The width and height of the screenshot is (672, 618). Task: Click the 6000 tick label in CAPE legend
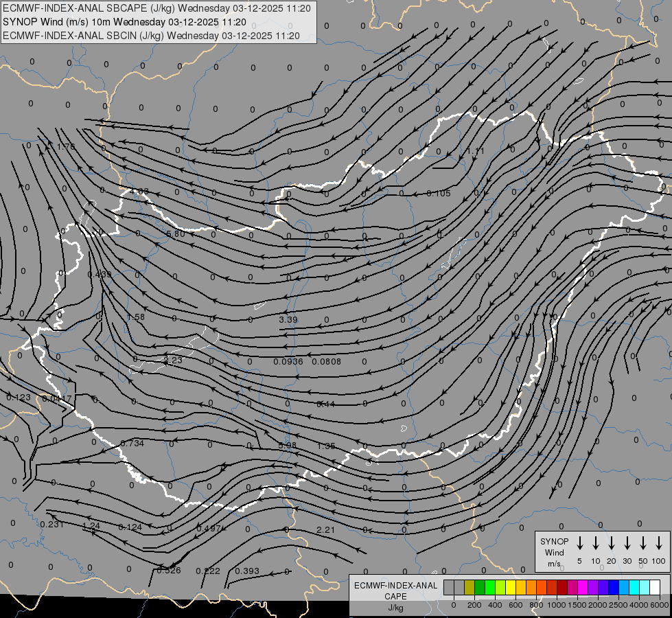point(660,605)
